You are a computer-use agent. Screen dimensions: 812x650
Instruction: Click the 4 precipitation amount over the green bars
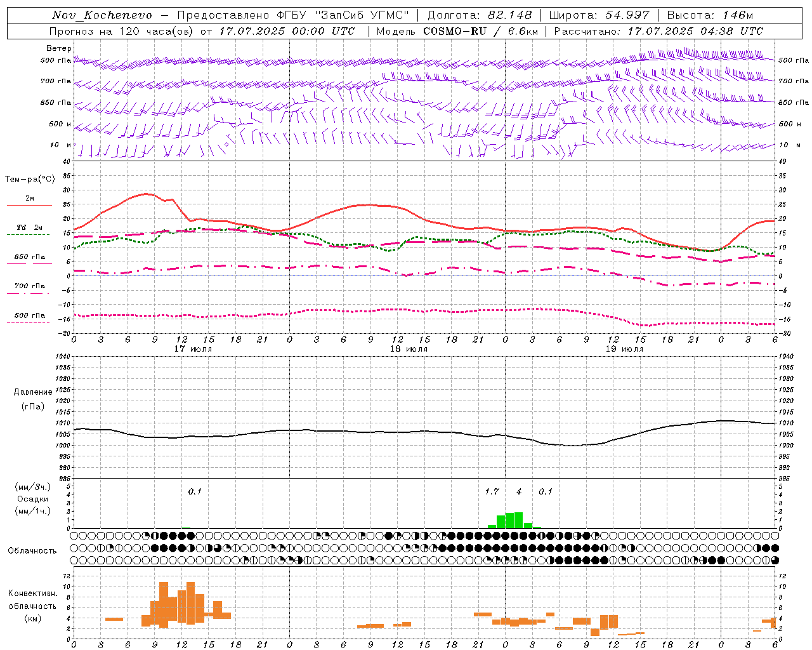(x=519, y=492)
